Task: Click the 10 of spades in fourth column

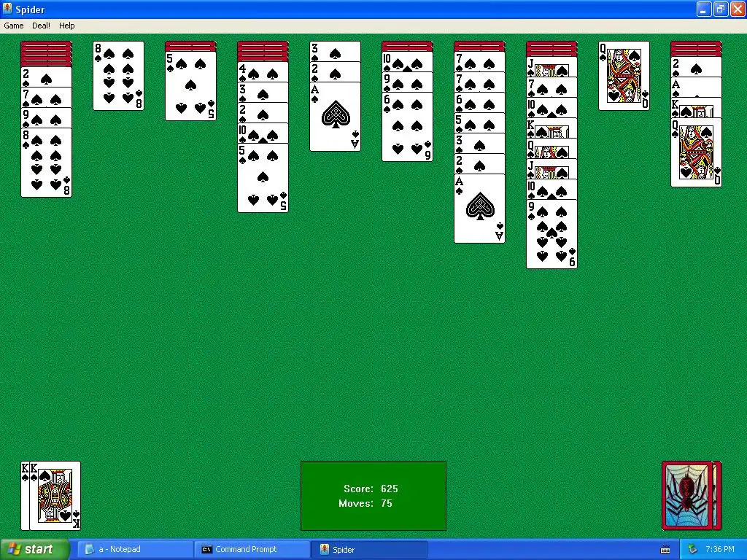Action: pyautogui.click(x=263, y=133)
